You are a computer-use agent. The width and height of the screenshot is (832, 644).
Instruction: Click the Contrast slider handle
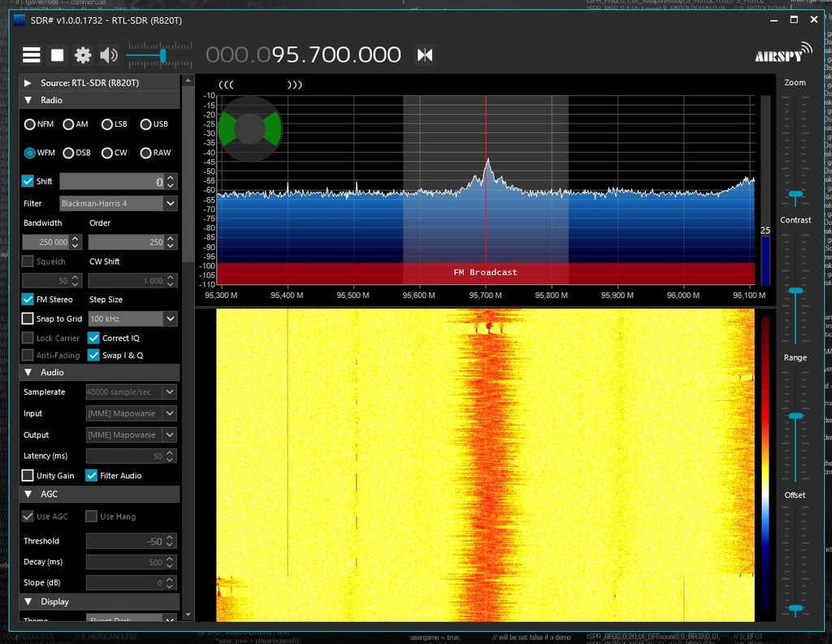795,292
